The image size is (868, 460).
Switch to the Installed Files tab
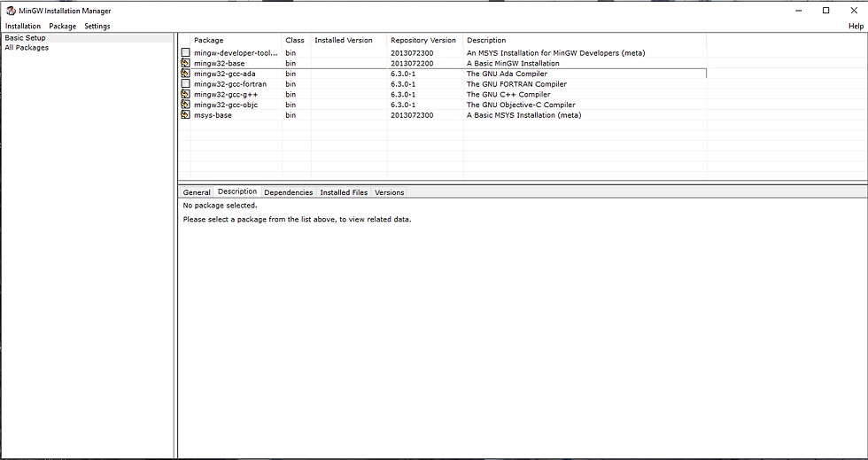pos(344,192)
